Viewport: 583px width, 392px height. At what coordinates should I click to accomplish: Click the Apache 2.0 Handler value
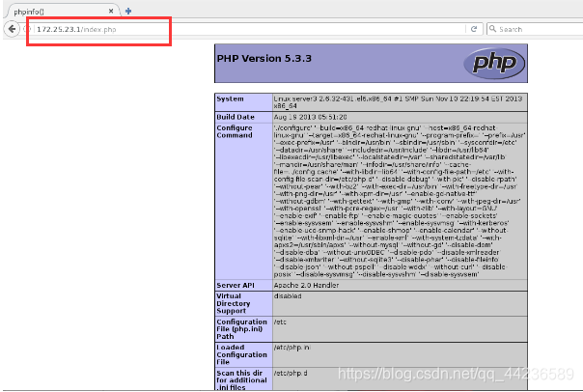click(306, 285)
